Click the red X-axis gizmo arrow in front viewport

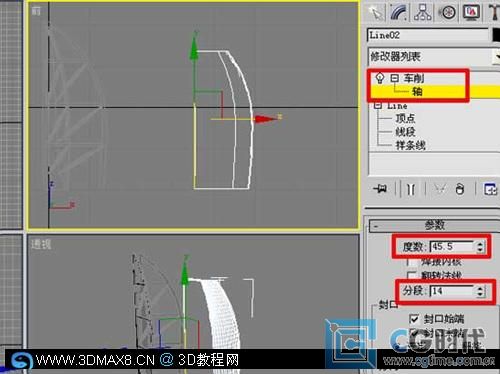click(x=266, y=119)
